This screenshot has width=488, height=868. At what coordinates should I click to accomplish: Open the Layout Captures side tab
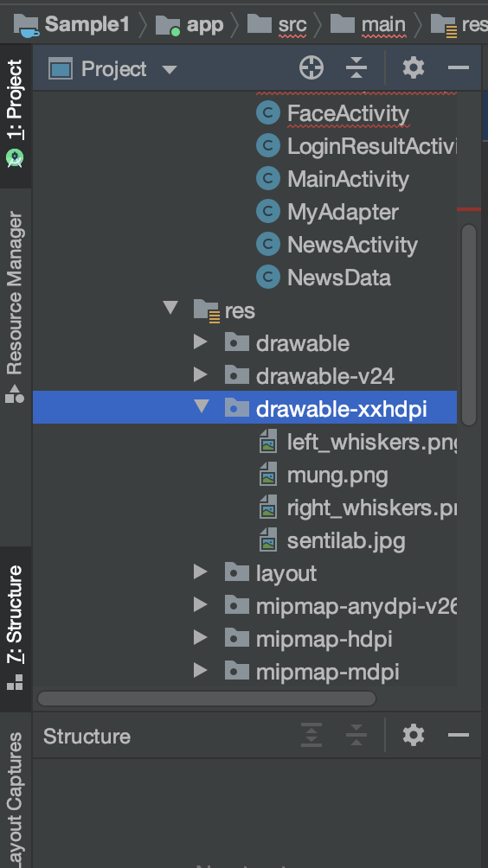point(15,800)
